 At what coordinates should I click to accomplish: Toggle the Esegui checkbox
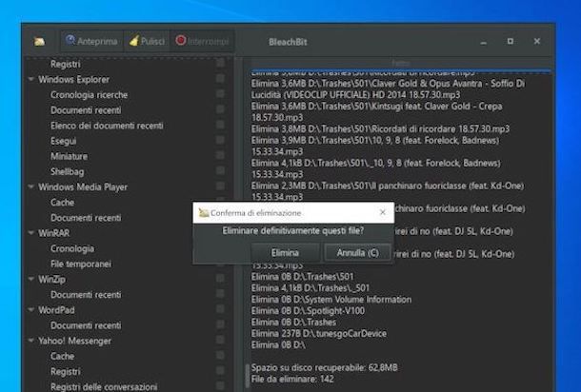click(220, 140)
